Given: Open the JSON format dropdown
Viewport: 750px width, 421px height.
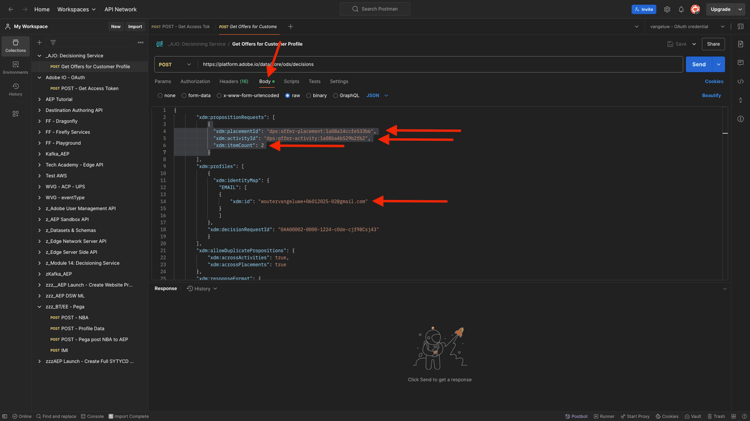Looking at the screenshot, I should tap(377, 96).
